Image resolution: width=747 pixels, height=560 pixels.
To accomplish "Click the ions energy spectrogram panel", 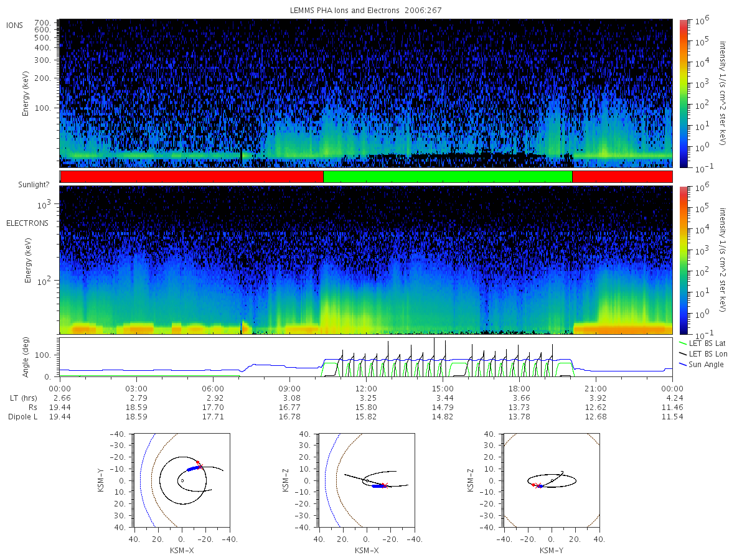I will pos(366,93).
